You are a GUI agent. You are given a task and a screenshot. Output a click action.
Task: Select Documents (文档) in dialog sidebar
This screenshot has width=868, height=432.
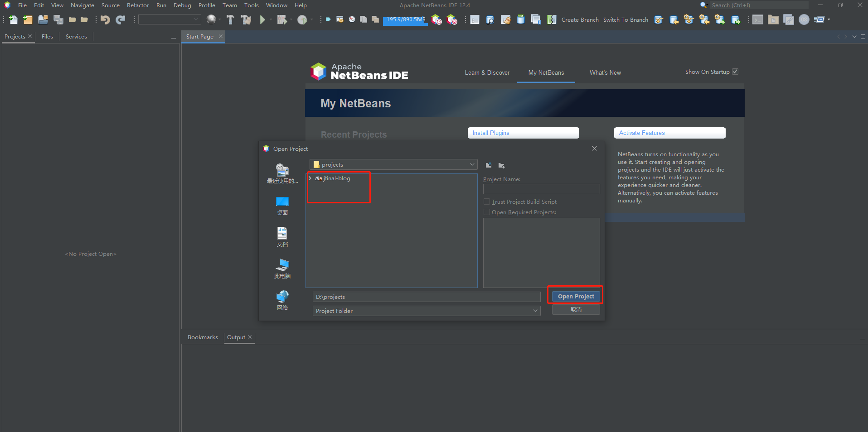(x=282, y=237)
